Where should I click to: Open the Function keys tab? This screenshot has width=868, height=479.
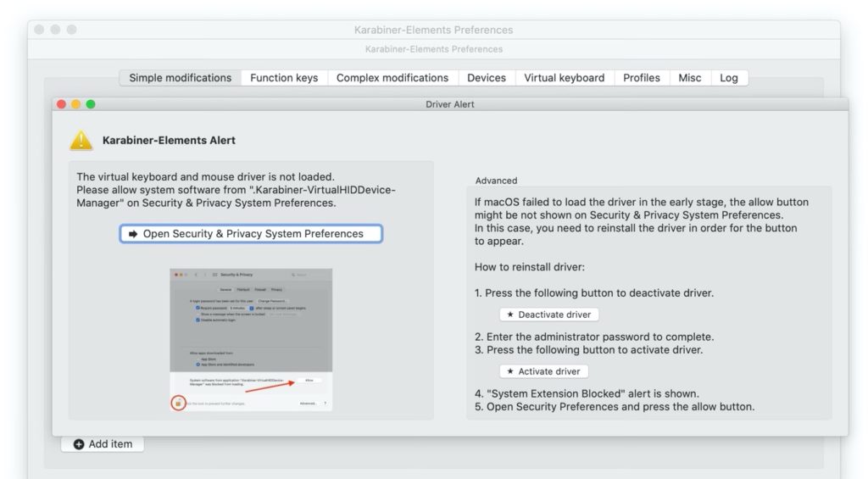coord(284,78)
